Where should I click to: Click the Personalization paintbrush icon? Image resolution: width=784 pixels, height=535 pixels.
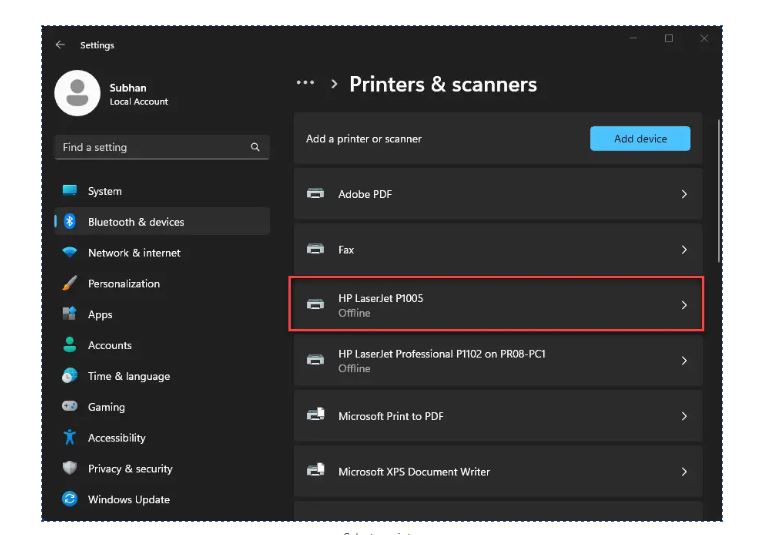(x=69, y=284)
